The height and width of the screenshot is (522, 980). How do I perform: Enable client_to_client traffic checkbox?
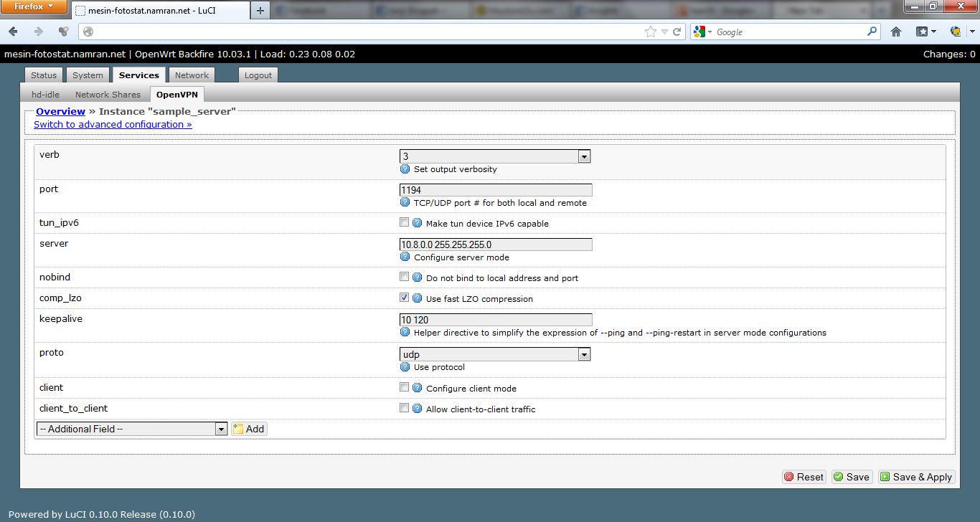[x=405, y=408]
